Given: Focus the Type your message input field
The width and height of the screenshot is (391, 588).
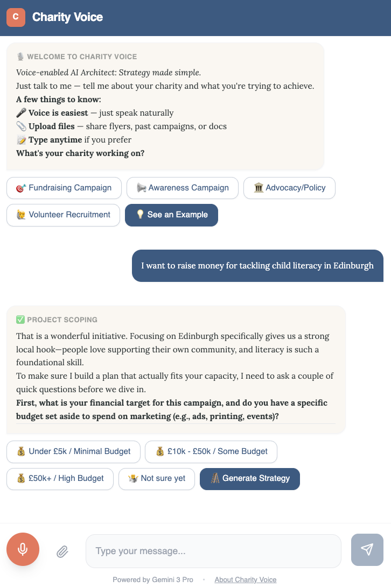Looking at the screenshot, I should point(213,551).
